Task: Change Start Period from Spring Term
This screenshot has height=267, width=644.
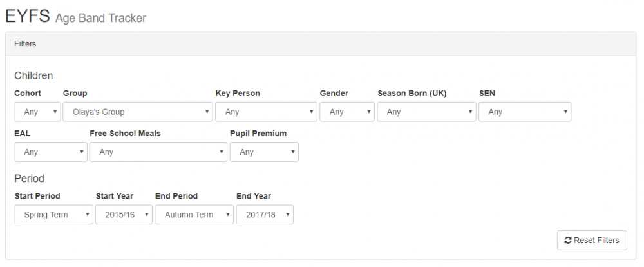Action: (53, 215)
